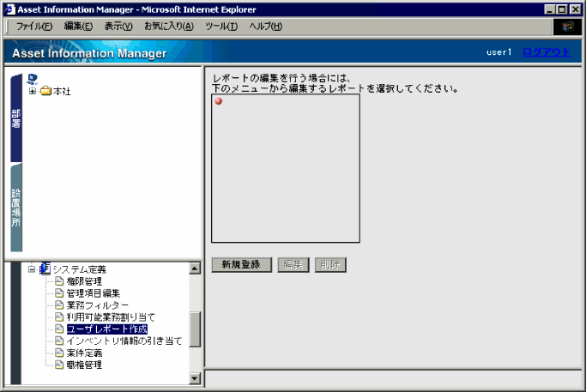
Task: Close the Internet Explorer window
Action: (x=575, y=9)
